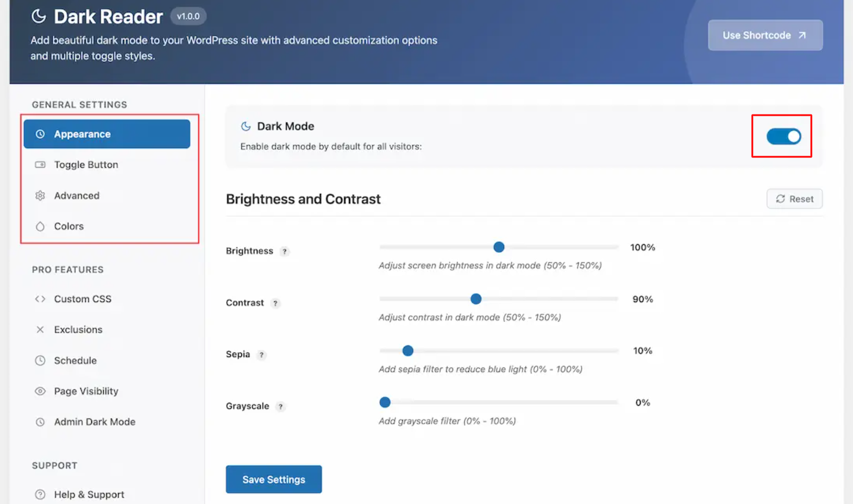853x504 pixels.
Task: Click the Admin Dark Mode clock icon
Action: coord(40,422)
